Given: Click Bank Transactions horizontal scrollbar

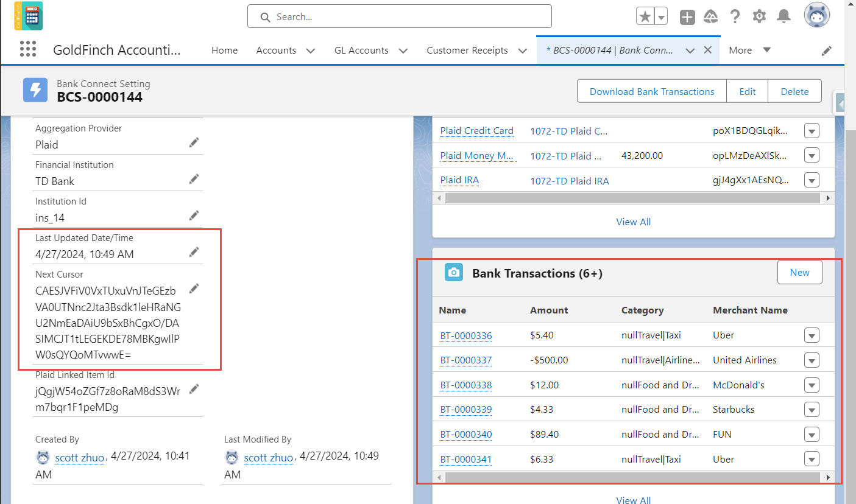Looking at the screenshot, I should pyautogui.click(x=633, y=477).
